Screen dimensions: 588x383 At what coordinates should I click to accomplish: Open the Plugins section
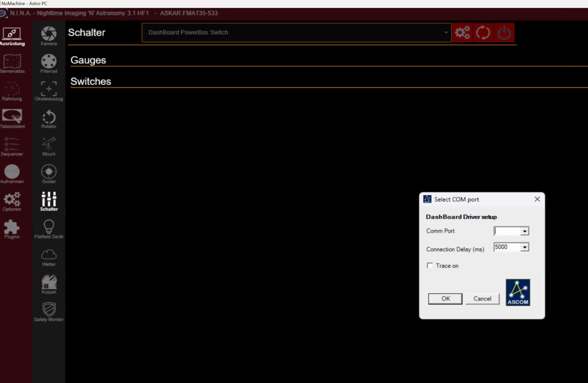pos(12,229)
